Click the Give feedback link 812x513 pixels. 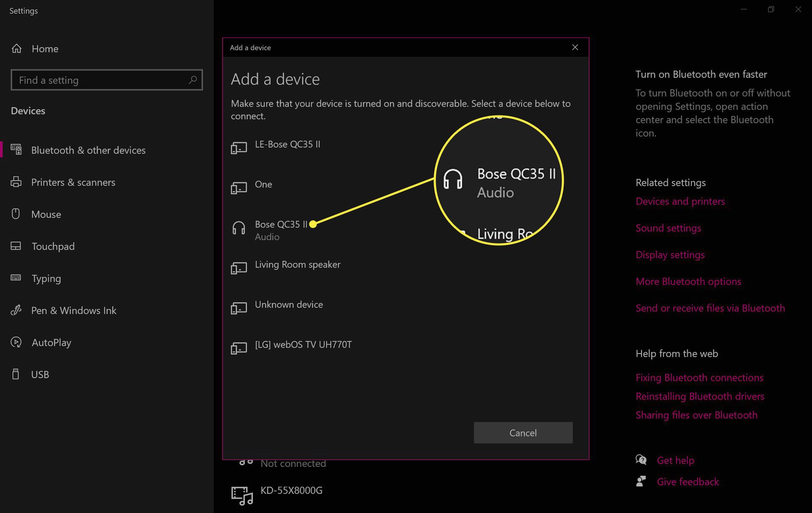(x=688, y=482)
